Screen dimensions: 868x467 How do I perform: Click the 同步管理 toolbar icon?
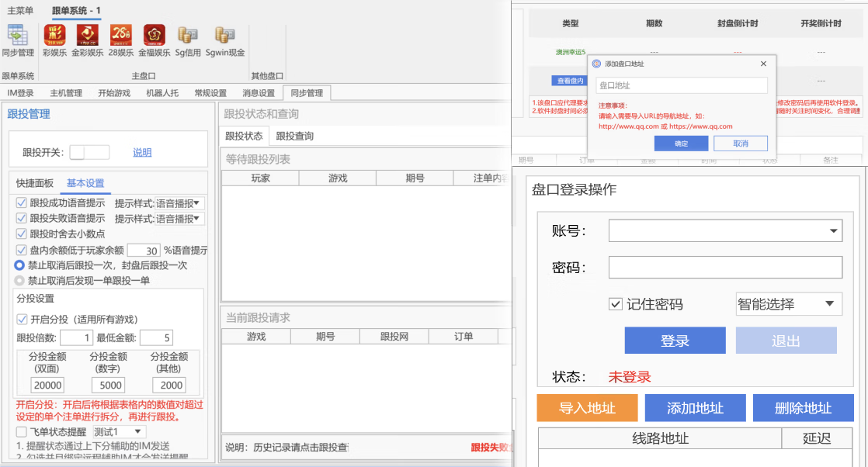click(17, 36)
